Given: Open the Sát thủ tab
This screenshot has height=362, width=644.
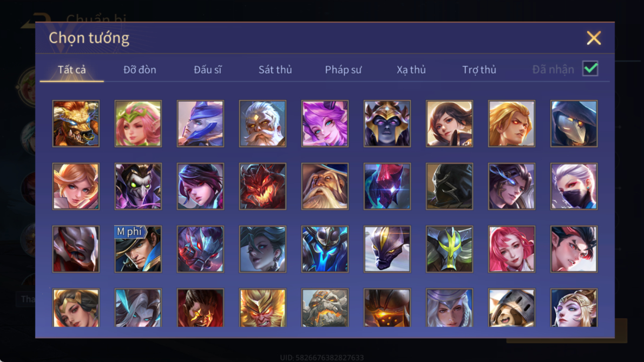Looking at the screenshot, I should pos(275,70).
